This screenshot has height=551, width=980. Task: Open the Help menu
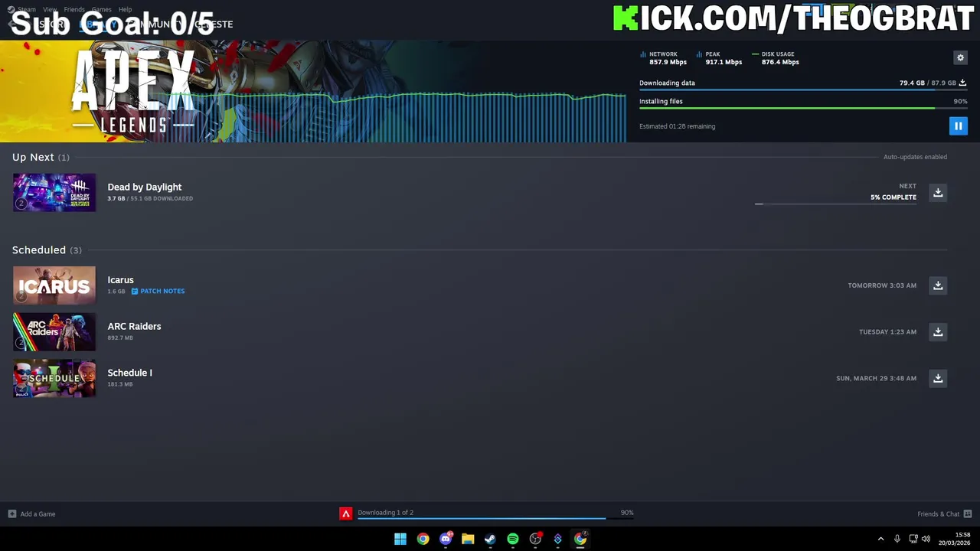tap(125, 9)
